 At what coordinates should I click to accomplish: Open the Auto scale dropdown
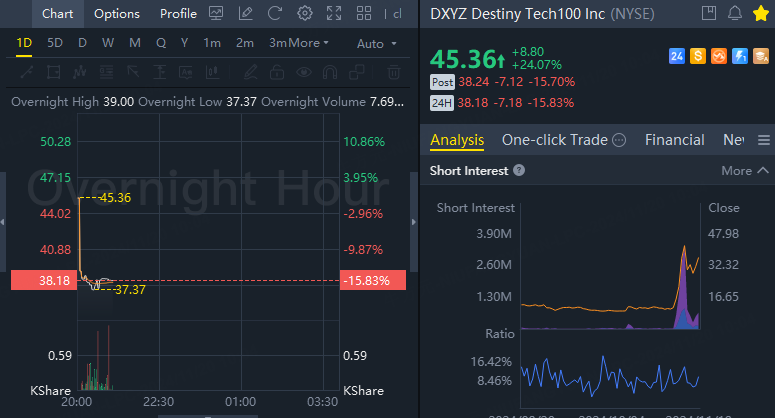click(377, 44)
